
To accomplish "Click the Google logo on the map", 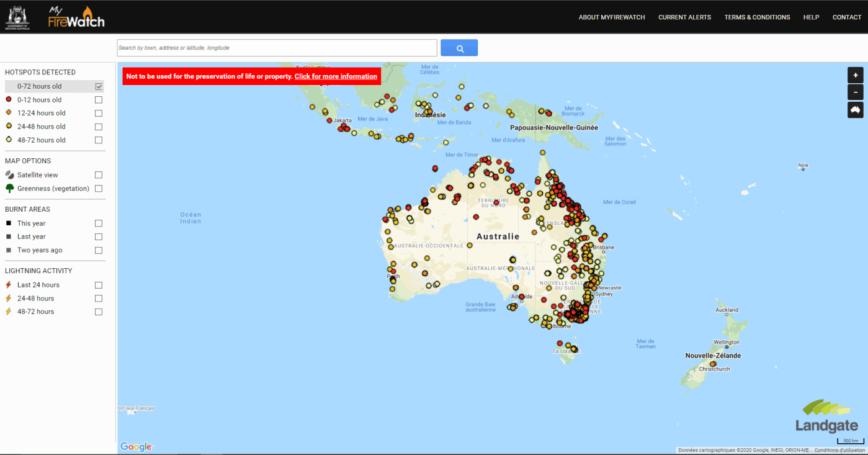I will click(x=136, y=447).
